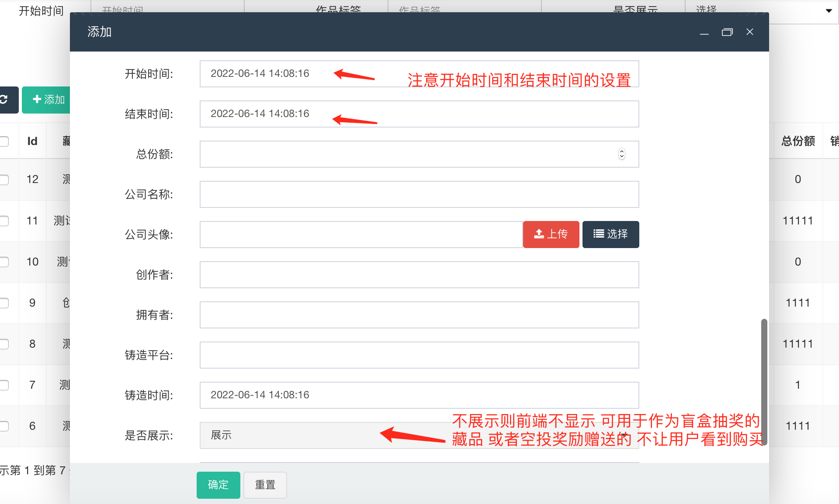Maximize the 添加 dialog window

click(727, 32)
